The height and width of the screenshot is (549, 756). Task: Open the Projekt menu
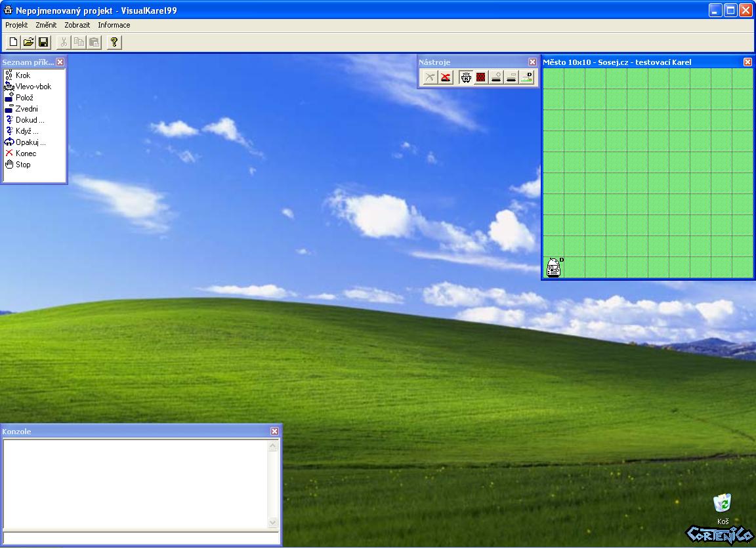point(16,25)
